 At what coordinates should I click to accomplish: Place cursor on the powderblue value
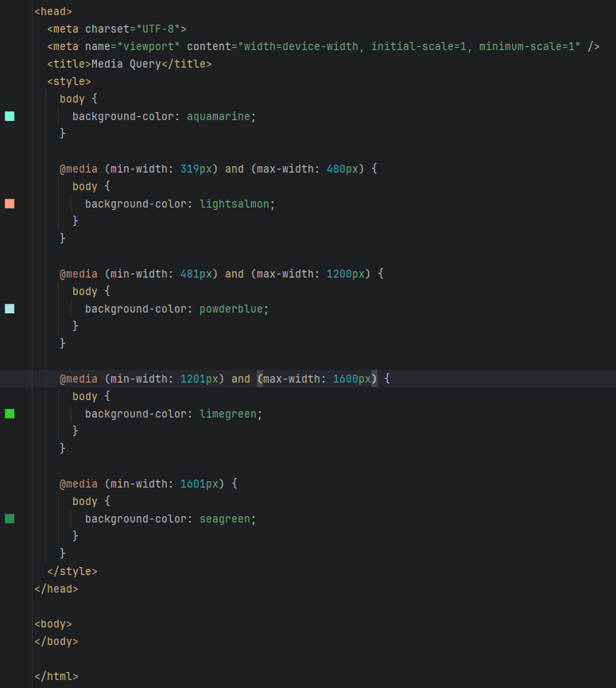(x=231, y=309)
